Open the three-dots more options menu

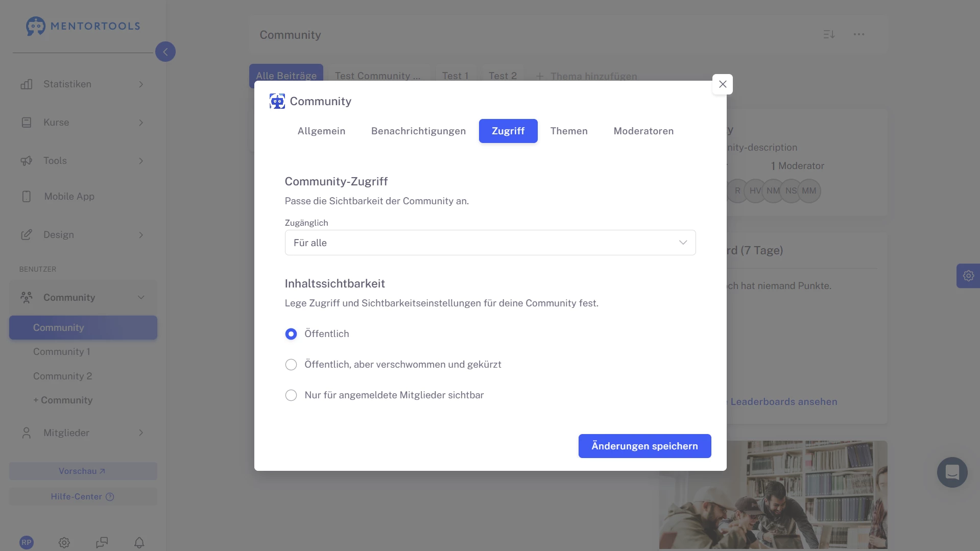859,34
